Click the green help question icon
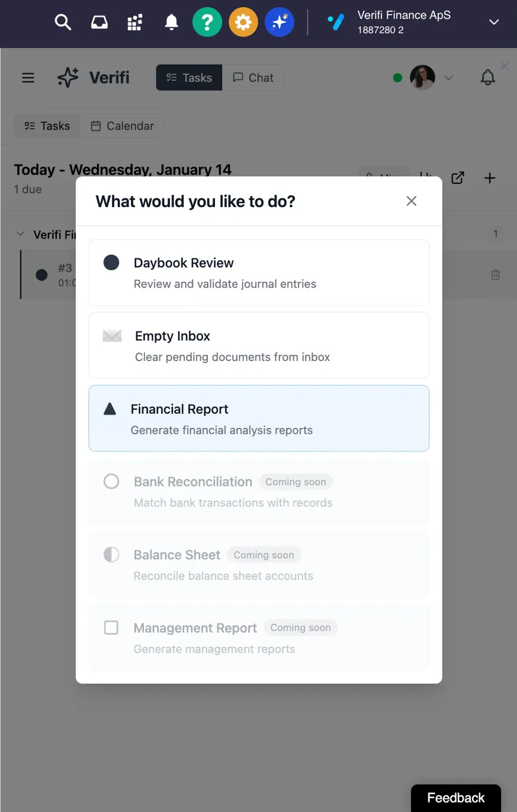 (207, 22)
